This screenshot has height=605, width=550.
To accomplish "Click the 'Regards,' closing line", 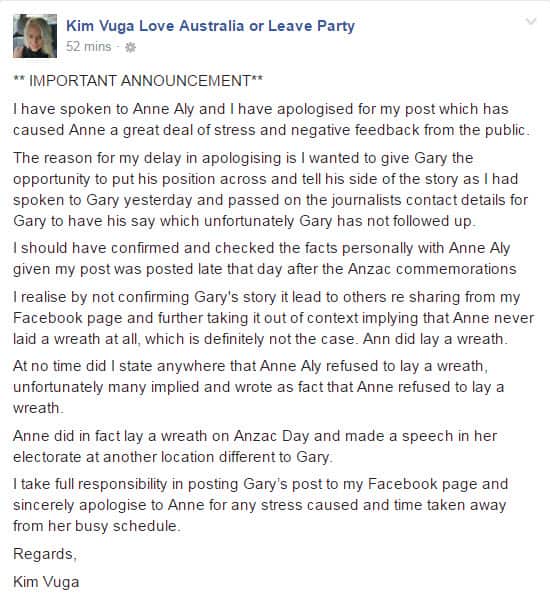I will click(45, 554).
